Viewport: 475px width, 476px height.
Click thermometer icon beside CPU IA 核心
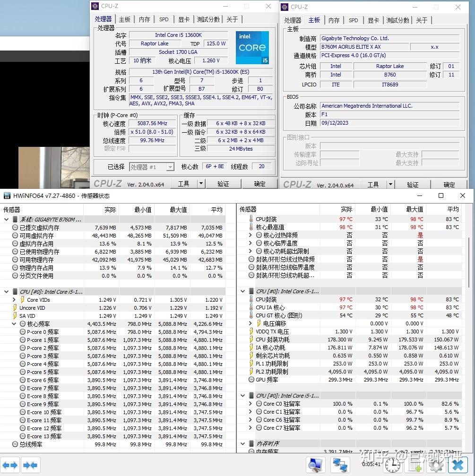[251, 307]
